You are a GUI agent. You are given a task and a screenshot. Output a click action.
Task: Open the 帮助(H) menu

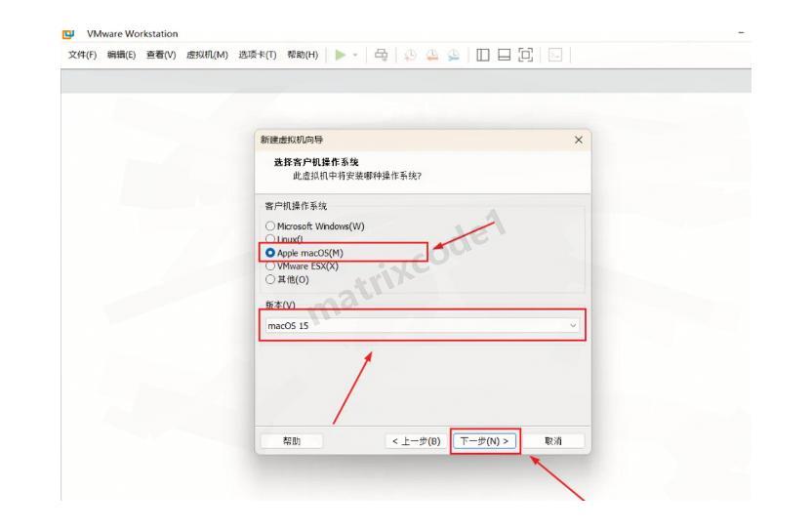point(303,55)
